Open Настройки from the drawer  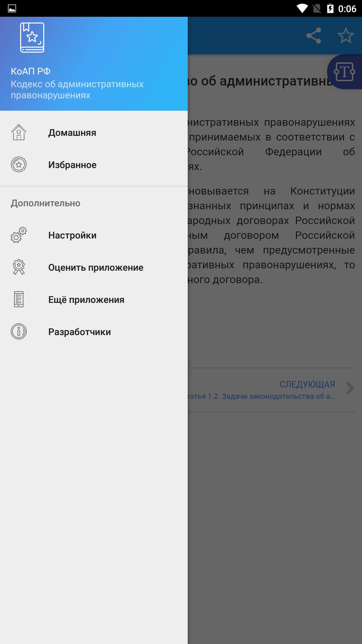click(x=94, y=235)
